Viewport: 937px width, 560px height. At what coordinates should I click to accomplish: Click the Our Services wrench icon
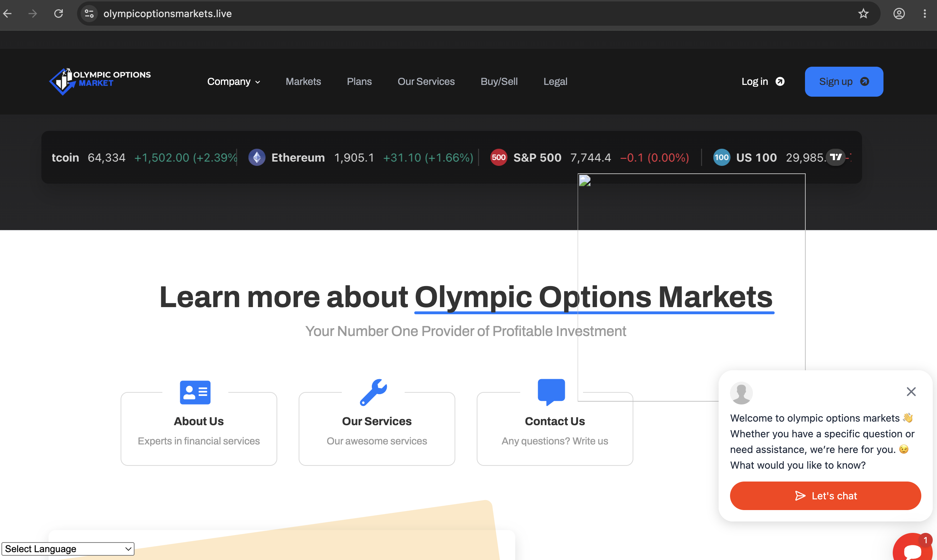(373, 392)
